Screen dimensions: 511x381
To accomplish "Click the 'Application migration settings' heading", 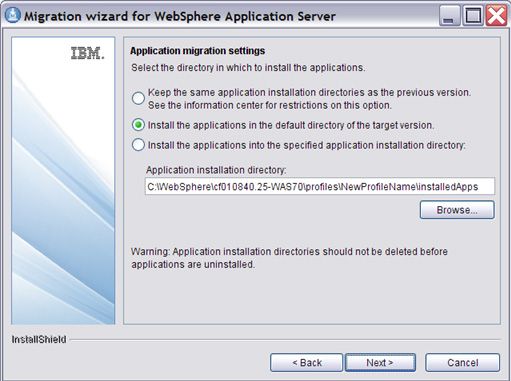I will point(198,51).
